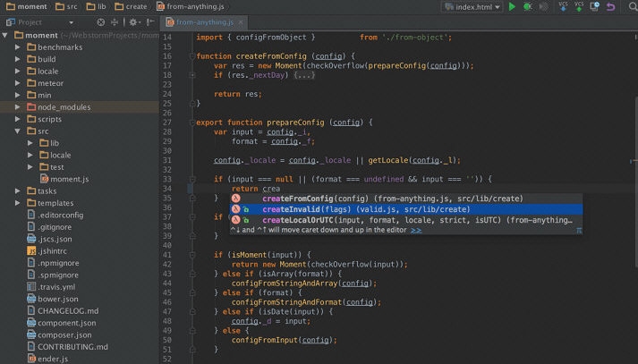Choose createInvalid completion suggestion
This screenshot has height=364, width=638.
[x=405, y=209]
